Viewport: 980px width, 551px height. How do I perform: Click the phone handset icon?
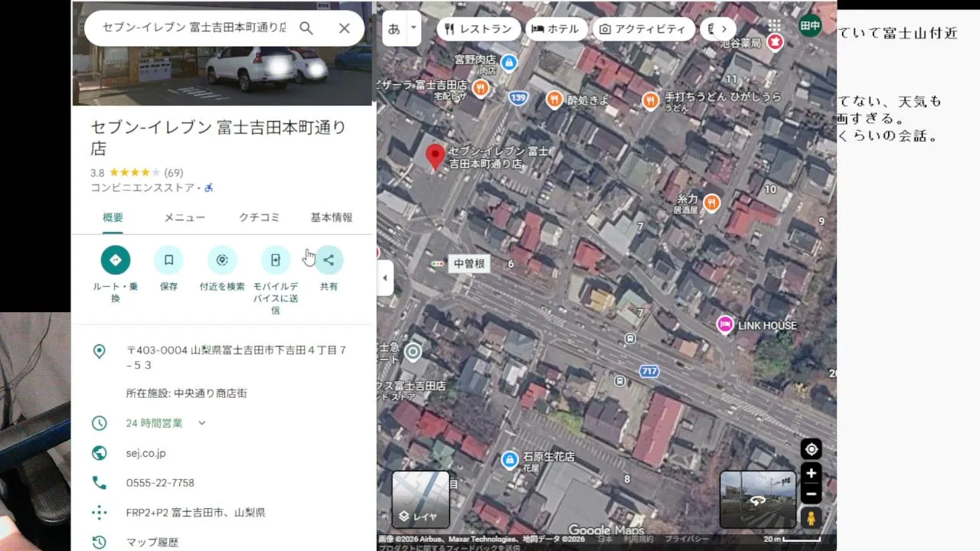99,483
